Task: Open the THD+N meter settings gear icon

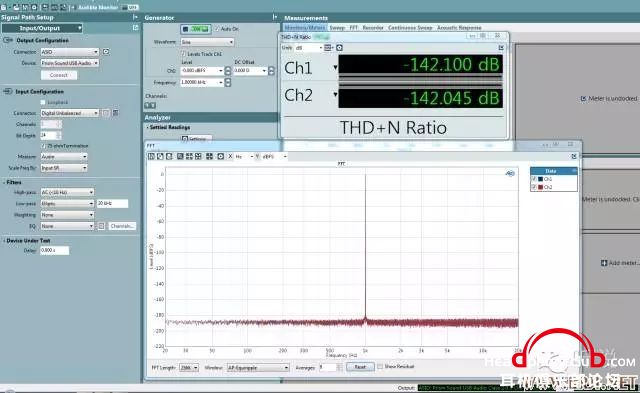Action: coord(339,48)
